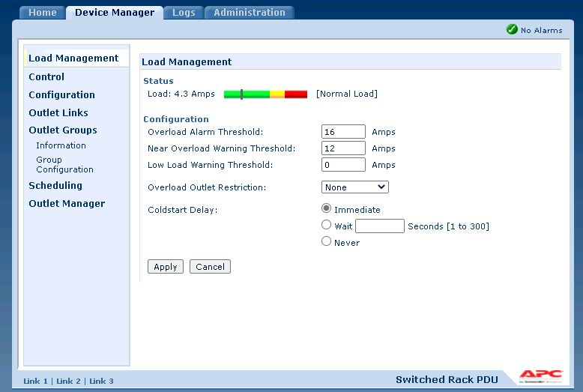The width and height of the screenshot is (583, 392).
Task: Go to Configuration in sidebar
Action: [x=61, y=95]
